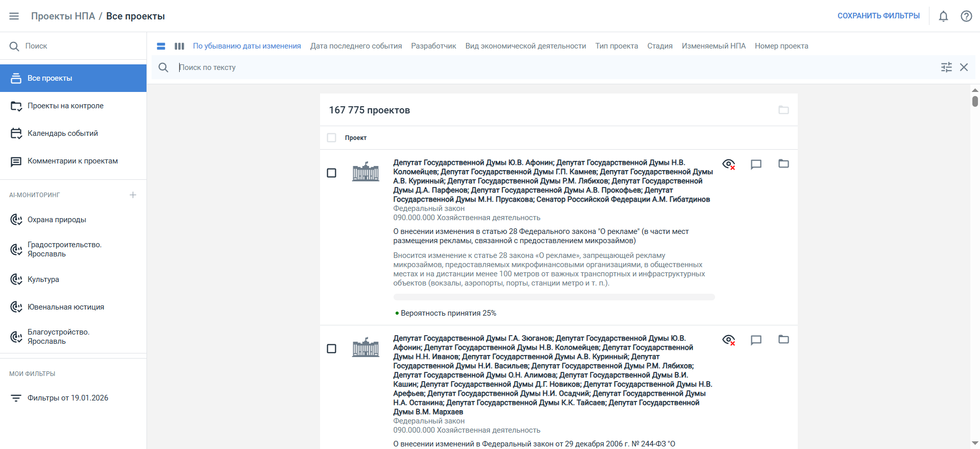This screenshot has width=980, height=449.
Task: Open advanced filter settings icon
Action: 946,67
